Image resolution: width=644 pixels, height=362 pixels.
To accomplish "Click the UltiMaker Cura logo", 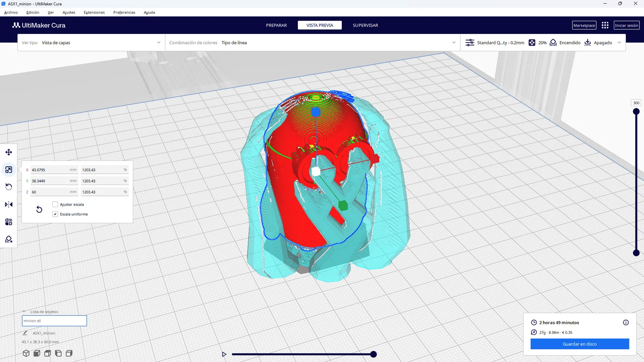I will pos(39,25).
